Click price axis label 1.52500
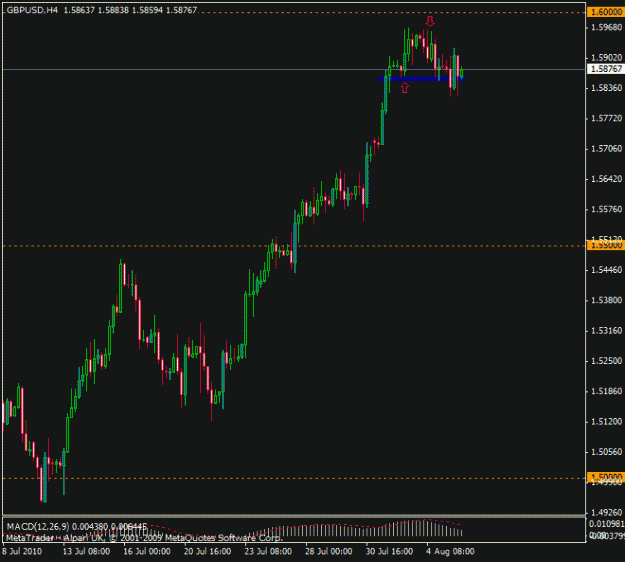Viewport: 625px width, 562px height. pyautogui.click(x=607, y=361)
